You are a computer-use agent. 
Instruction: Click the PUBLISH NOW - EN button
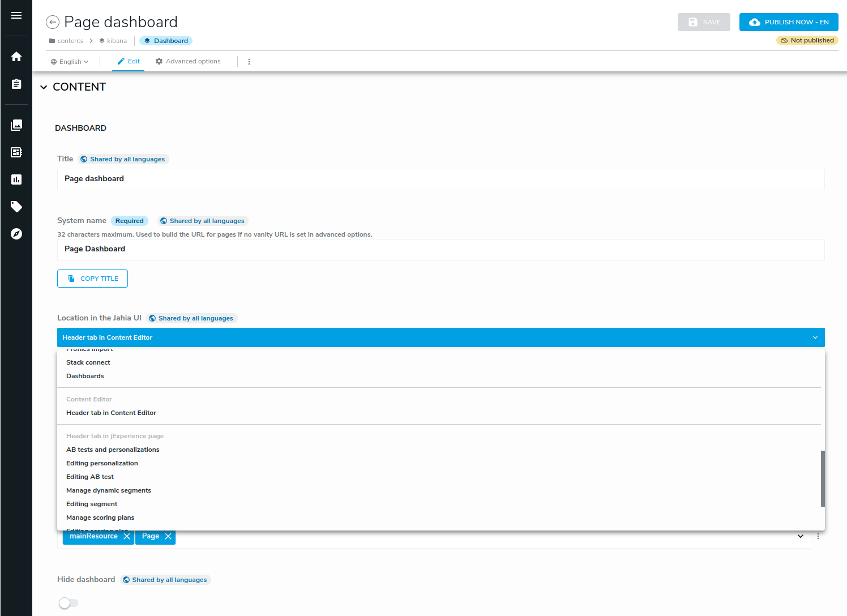pos(788,22)
